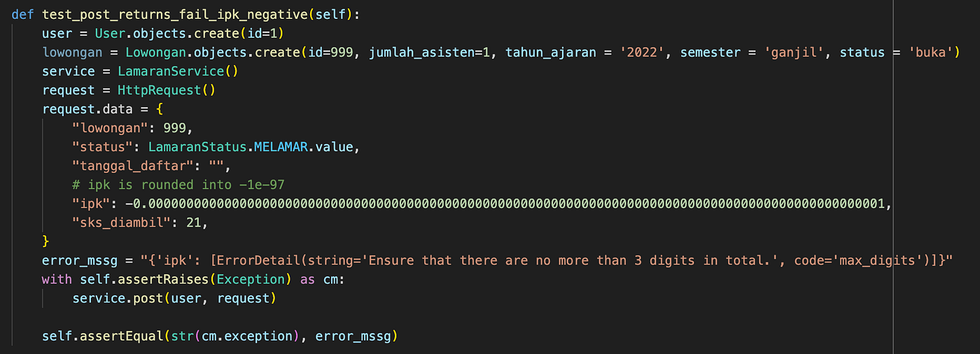Image resolution: width=980 pixels, height=354 pixels.
Task: Click the "lowongan" dictionary key
Action: coord(113,127)
